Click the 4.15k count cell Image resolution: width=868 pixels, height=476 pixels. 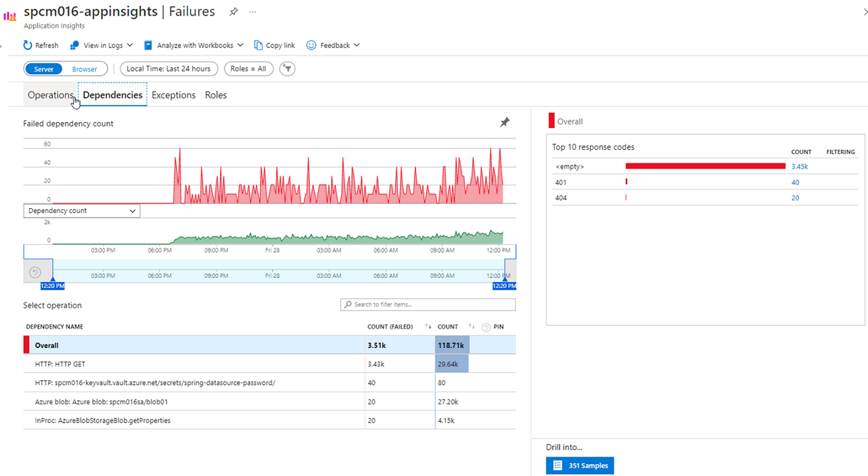click(446, 420)
